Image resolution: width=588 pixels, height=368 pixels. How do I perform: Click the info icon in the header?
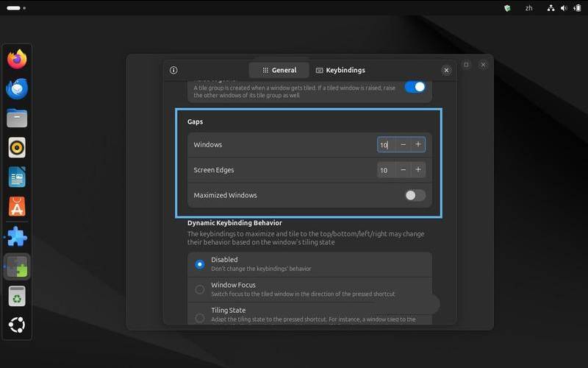173,71
